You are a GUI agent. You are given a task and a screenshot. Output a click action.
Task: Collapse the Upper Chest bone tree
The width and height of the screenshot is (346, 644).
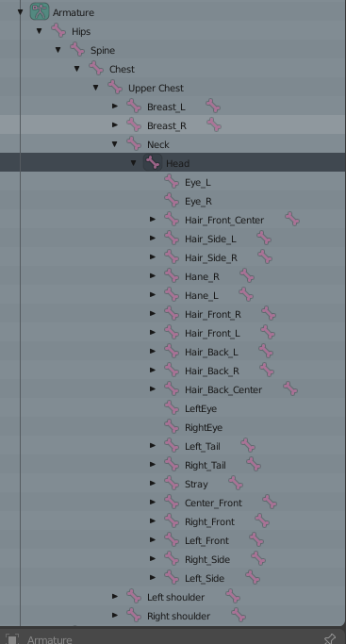click(x=95, y=88)
